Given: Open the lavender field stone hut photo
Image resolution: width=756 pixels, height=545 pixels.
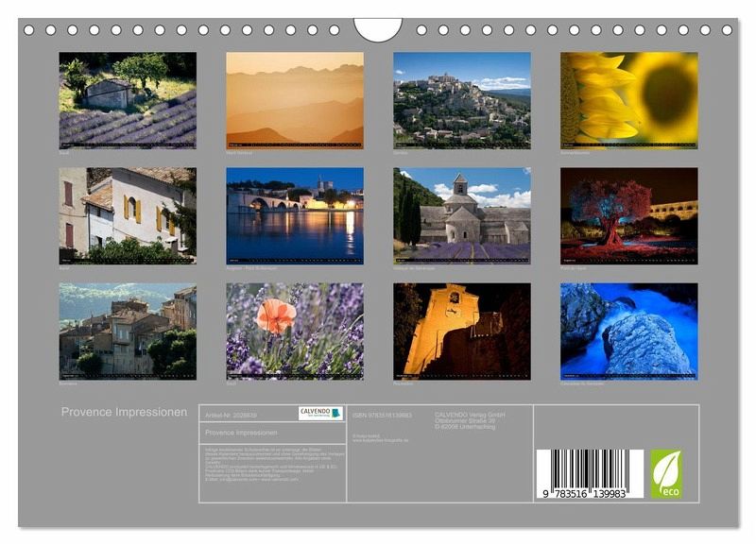Looking at the screenshot, I should [x=128, y=99].
